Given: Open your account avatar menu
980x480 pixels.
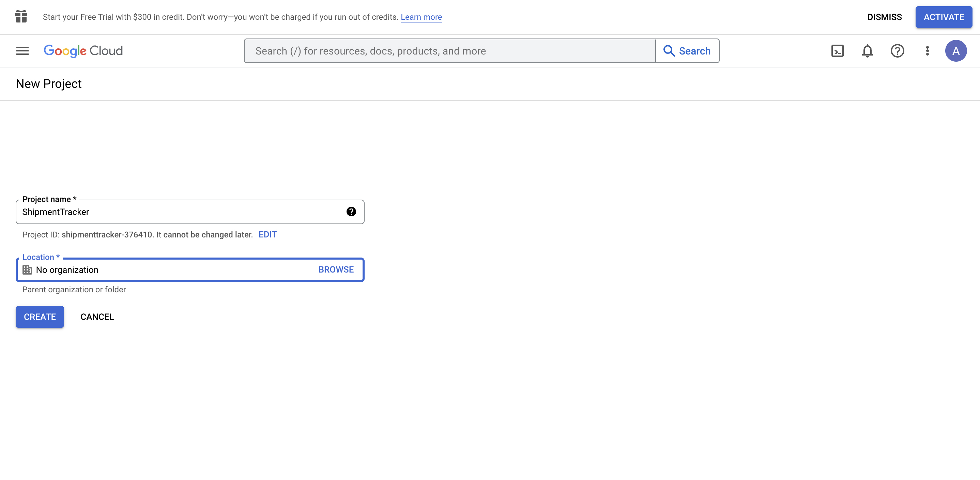Looking at the screenshot, I should coord(956,50).
